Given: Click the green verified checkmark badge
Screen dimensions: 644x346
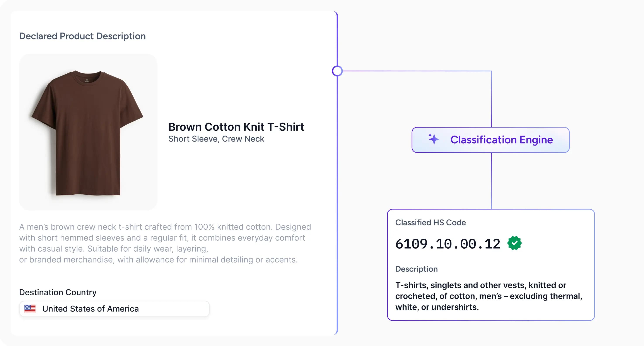Looking at the screenshot, I should (514, 243).
